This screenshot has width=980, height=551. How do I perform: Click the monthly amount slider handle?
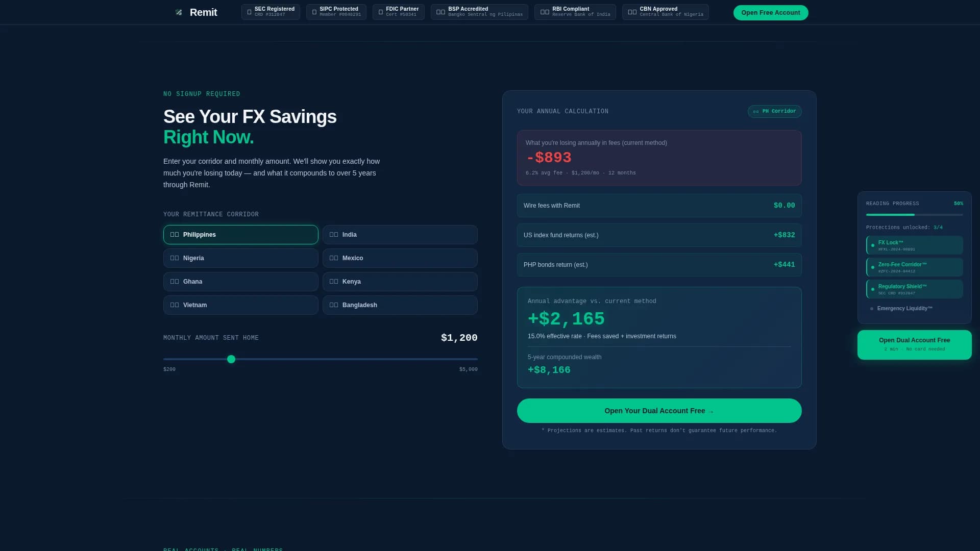[231, 359]
